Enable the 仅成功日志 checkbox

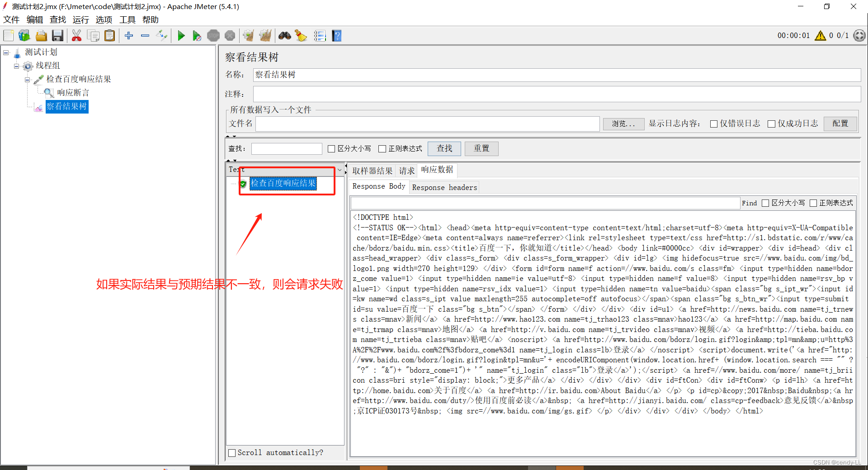(772, 124)
